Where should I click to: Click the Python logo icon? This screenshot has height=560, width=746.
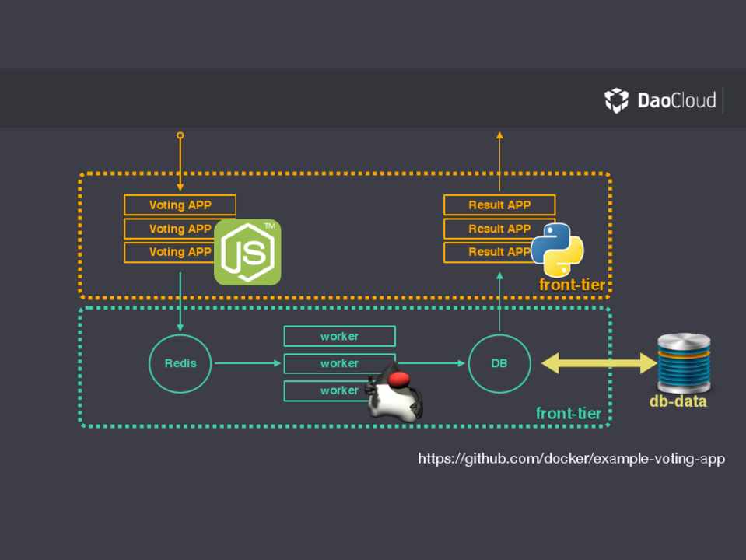click(557, 250)
